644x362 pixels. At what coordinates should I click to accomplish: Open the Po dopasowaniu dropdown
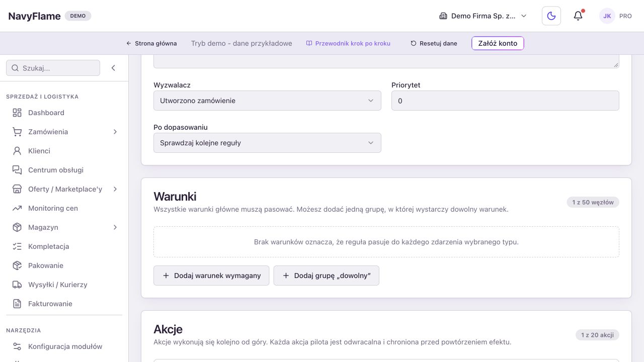[267, 143]
